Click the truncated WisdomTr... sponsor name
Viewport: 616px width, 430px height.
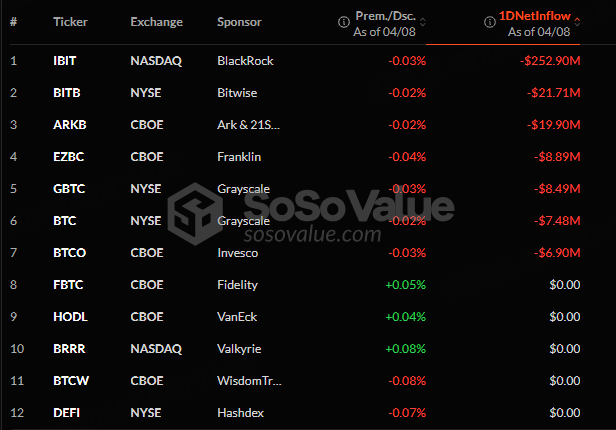tap(249, 381)
